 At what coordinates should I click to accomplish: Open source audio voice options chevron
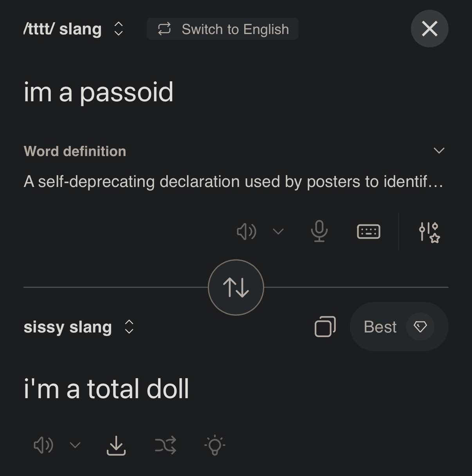[x=278, y=232]
